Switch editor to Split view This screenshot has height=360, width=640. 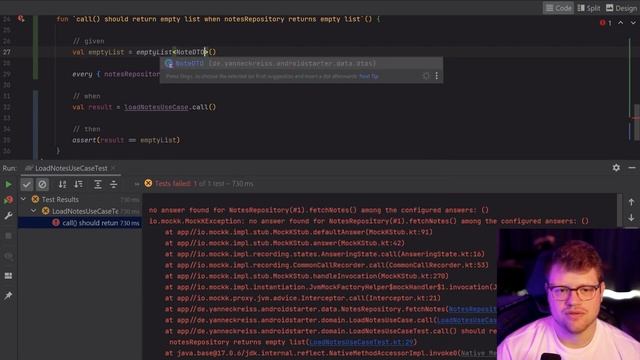(x=589, y=8)
